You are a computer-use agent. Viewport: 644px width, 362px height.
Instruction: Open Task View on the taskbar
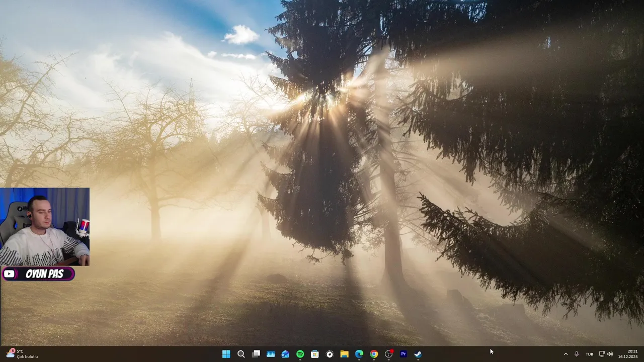[x=256, y=354]
